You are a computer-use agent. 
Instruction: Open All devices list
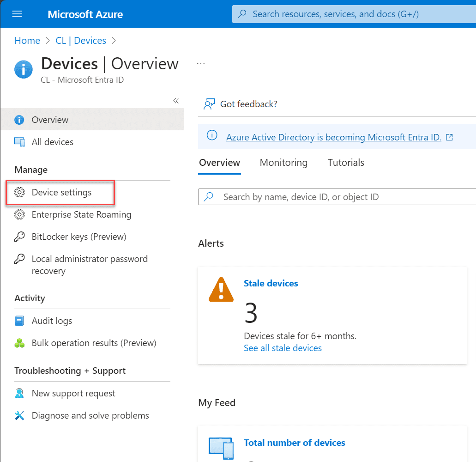click(x=53, y=142)
